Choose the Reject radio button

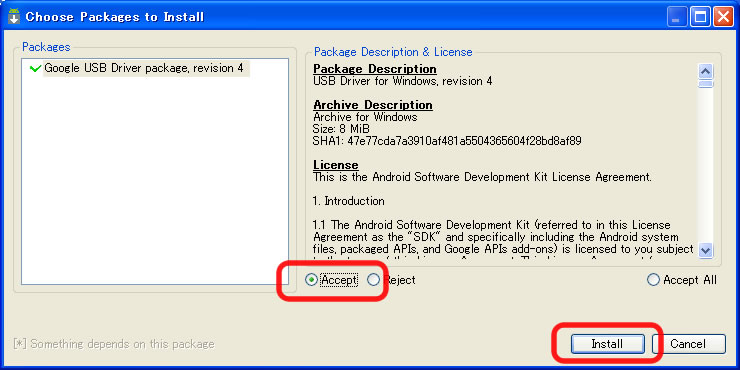[x=373, y=280]
